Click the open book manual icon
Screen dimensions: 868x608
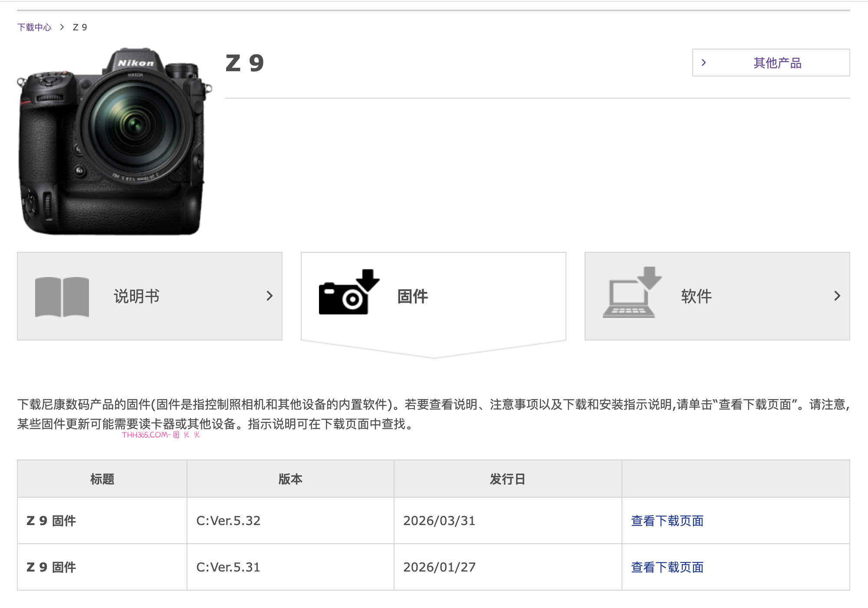[x=62, y=297]
